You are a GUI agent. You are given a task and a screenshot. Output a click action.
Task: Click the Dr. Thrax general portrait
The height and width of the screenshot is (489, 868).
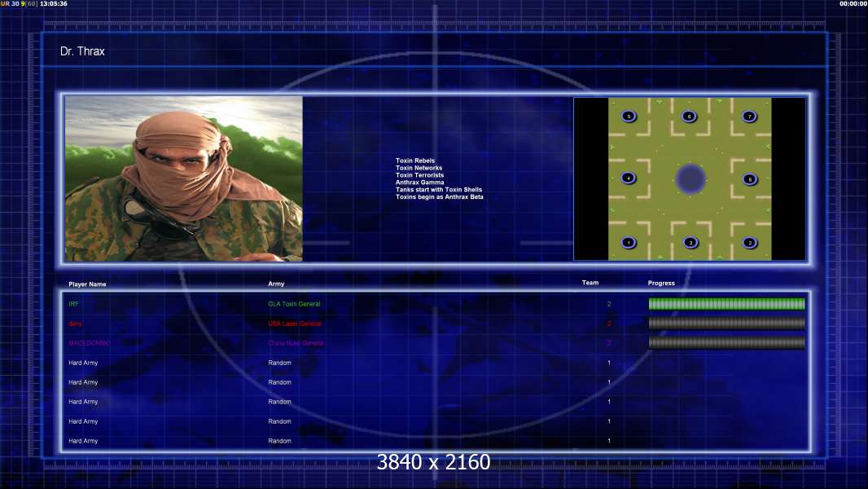(x=184, y=178)
